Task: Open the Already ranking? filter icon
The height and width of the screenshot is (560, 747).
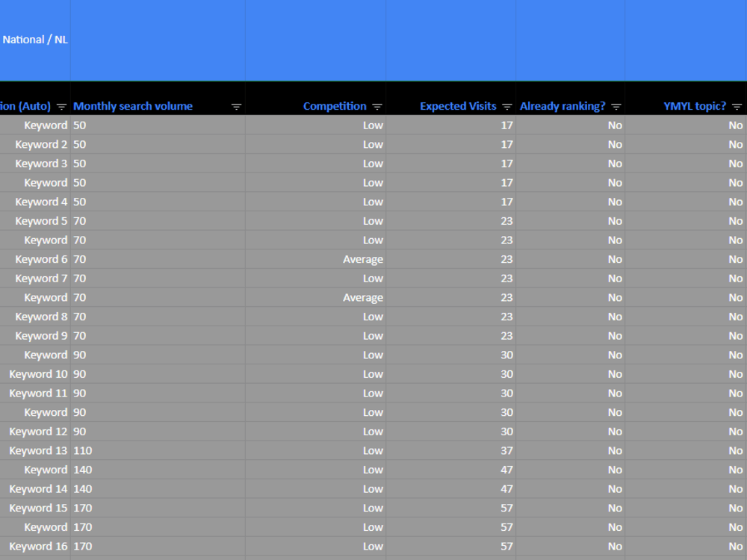Action: pos(616,107)
